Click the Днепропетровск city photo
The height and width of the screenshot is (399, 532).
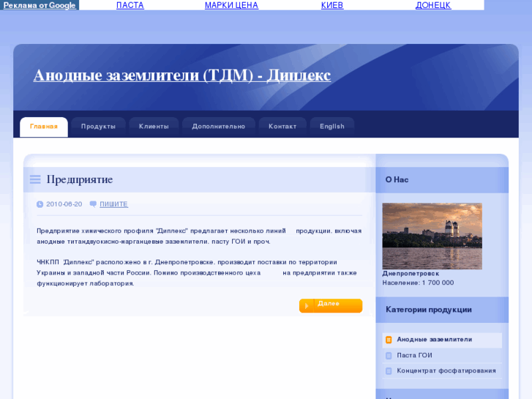(x=432, y=236)
